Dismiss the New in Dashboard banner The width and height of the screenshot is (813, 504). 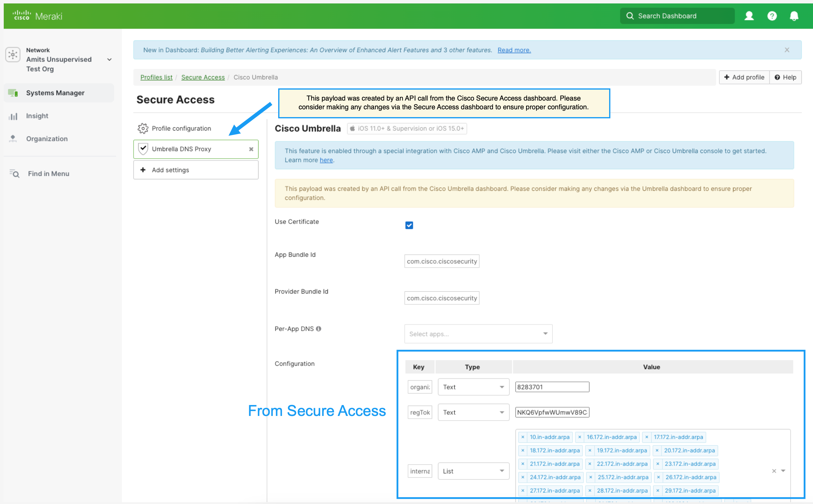click(787, 50)
